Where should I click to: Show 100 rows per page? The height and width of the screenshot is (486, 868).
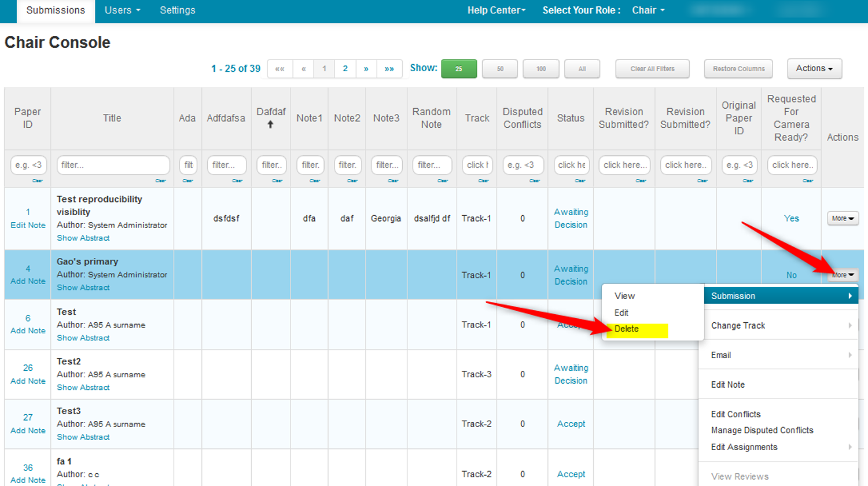click(541, 69)
